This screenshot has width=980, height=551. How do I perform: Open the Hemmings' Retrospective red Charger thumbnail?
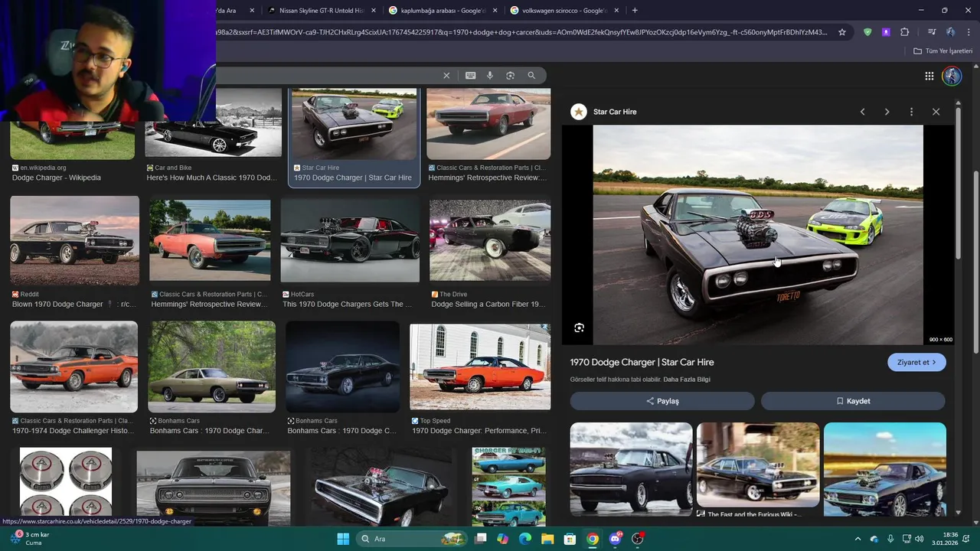488,122
